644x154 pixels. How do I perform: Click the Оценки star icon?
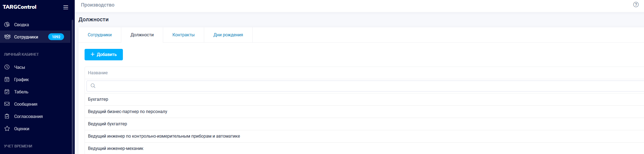click(7, 129)
